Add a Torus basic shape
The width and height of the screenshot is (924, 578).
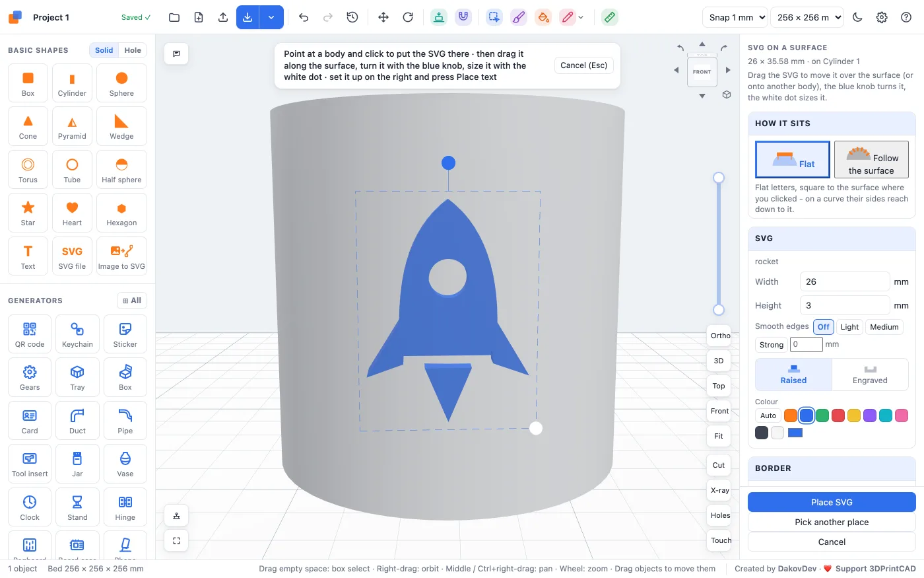28,170
